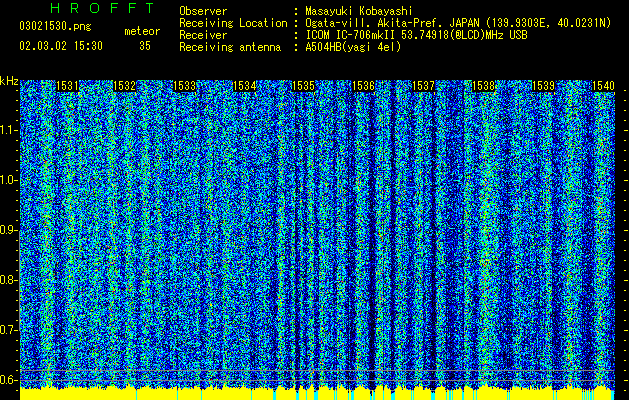The image size is (629, 400).
Task: Click the 0.7 kHz axis label
Action: point(7,330)
